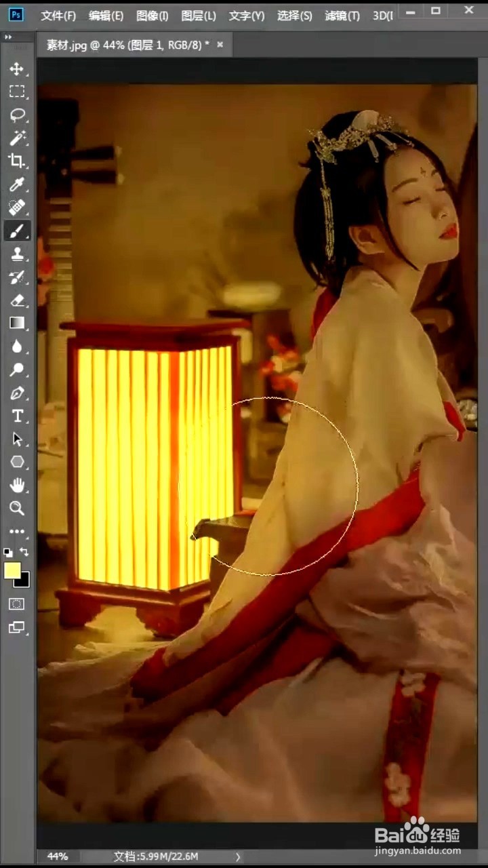This screenshot has height=868, width=488.
Task: Open the 滤镜(T) menu
Action: tap(342, 15)
